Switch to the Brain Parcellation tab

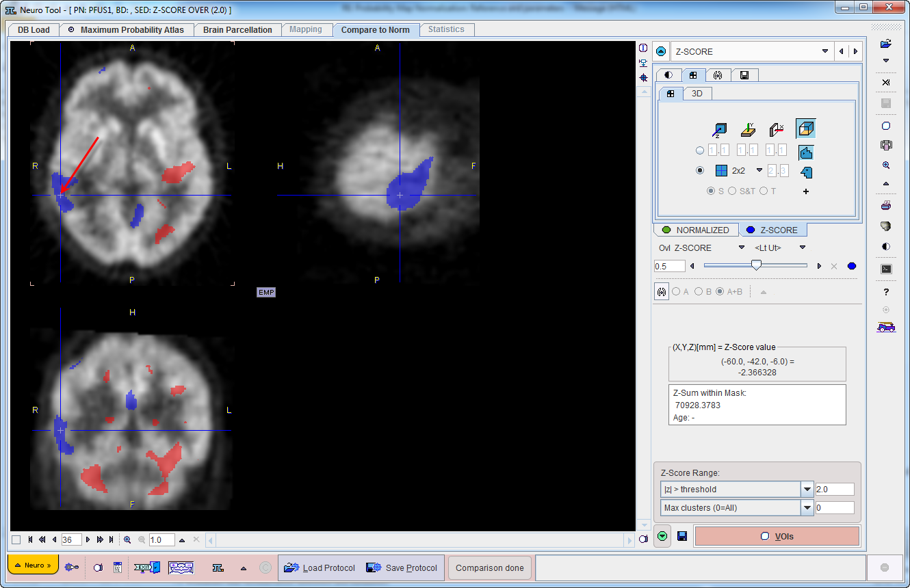[x=237, y=30]
